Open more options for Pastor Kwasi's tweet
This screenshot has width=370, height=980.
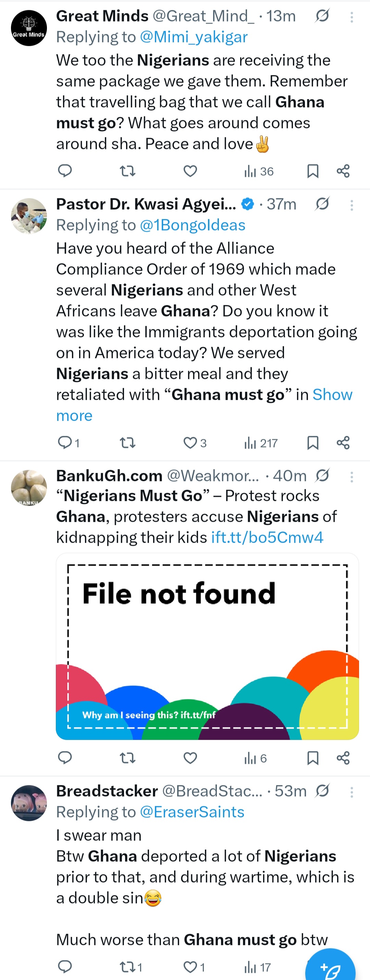click(x=352, y=206)
